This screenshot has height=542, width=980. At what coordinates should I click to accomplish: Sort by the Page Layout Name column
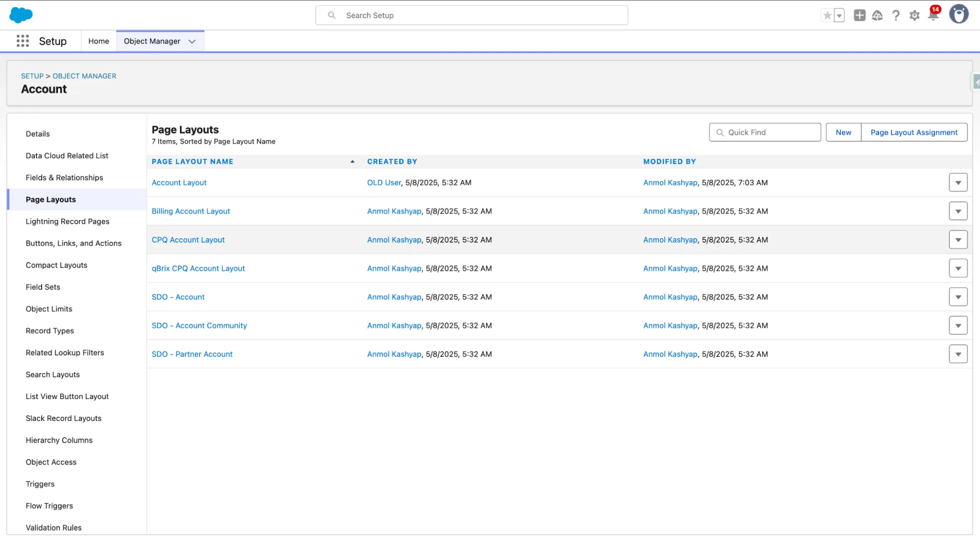193,162
